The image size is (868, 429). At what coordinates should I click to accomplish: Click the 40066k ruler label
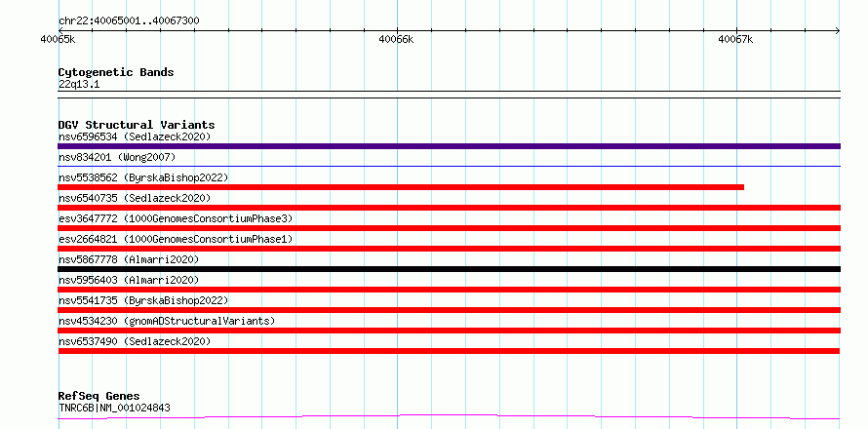[396, 40]
